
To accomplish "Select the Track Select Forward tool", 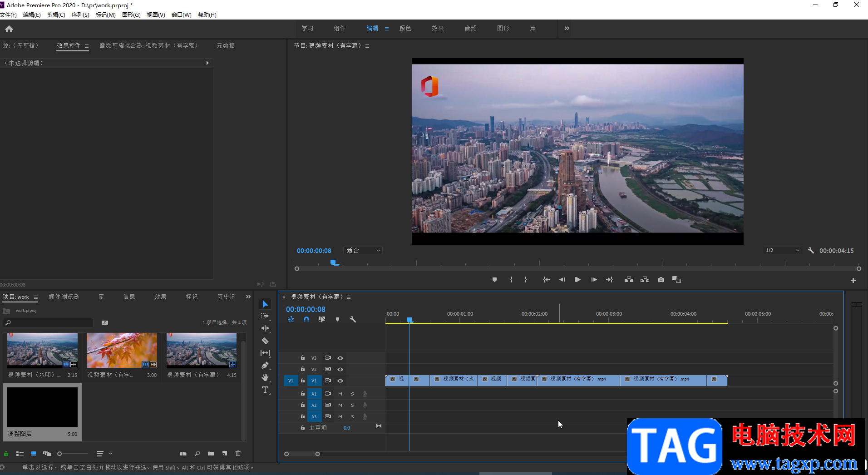I will pyautogui.click(x=265, y=316).
